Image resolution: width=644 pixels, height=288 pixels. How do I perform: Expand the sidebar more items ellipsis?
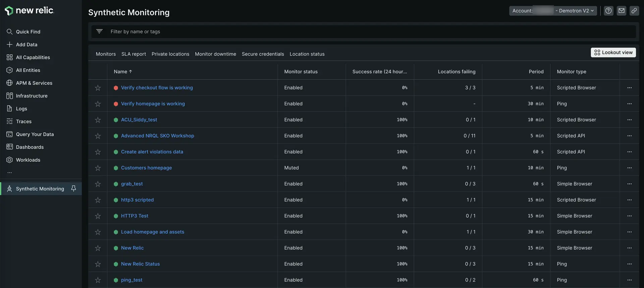click(x=9, y=173)
